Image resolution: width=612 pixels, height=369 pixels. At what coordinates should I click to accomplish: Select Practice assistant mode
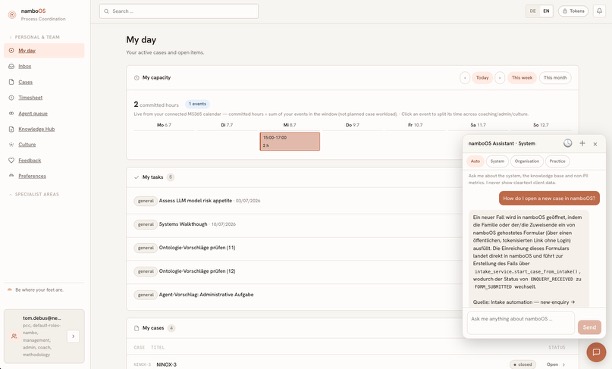(x=557, y=161)
